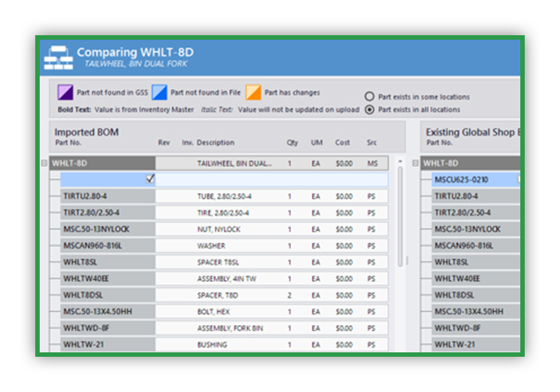The width and height of the screenshot is (560, 392).
Task: Toggle checkbox in blank Imported BOM row
Action: coord(150,179)
